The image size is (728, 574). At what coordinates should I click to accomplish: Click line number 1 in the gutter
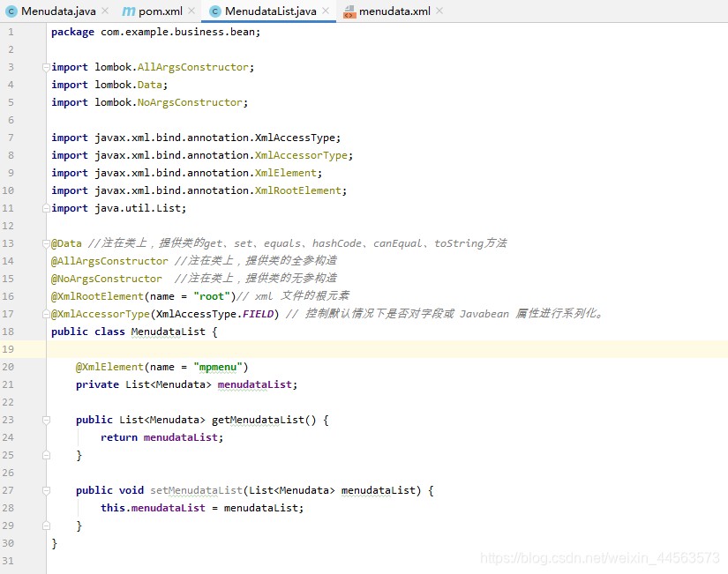pos(11,32)
